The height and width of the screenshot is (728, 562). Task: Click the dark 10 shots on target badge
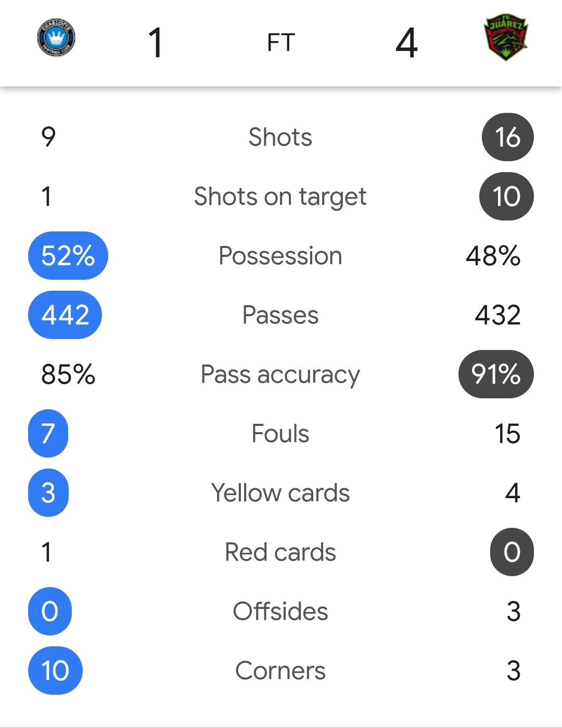pos(506,197)
